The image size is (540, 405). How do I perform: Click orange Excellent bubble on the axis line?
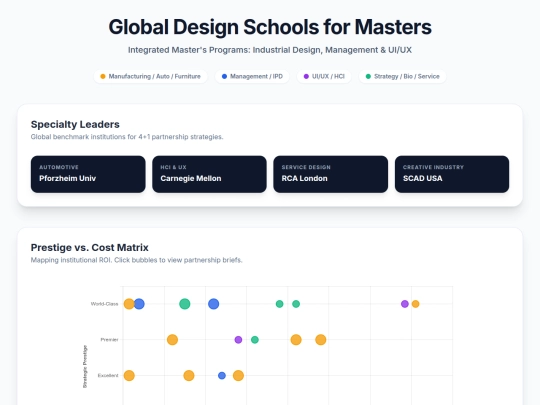[x=129, y=375]
